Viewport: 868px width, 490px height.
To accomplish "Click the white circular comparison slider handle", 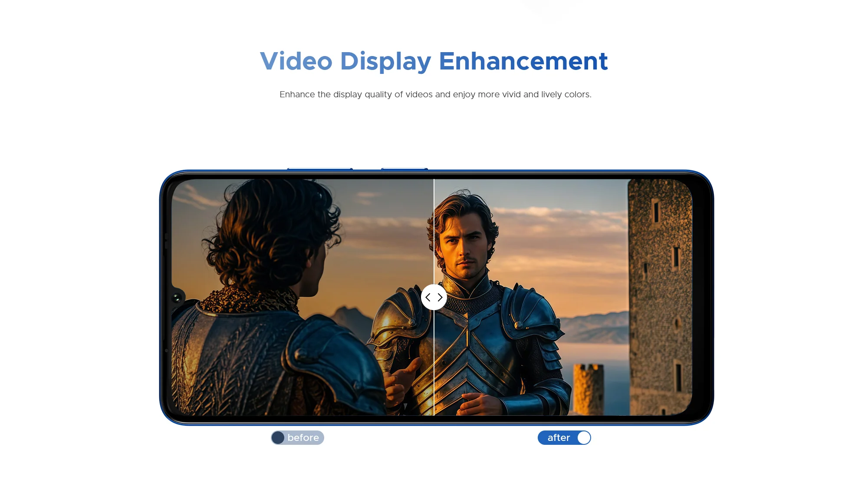I will pyautogui.click(x=434, y=298).
